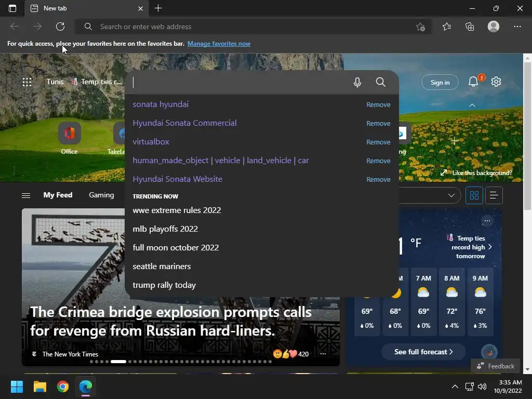Open the Favorites list icon
The width and height of the screenshot is (532, 399).
point(447,26)
